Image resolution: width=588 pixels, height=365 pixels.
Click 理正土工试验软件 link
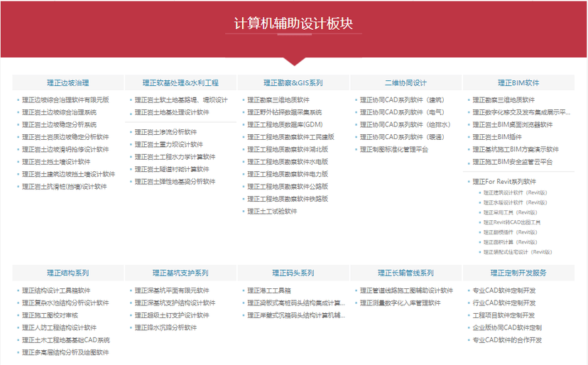[x=272, y=211]
